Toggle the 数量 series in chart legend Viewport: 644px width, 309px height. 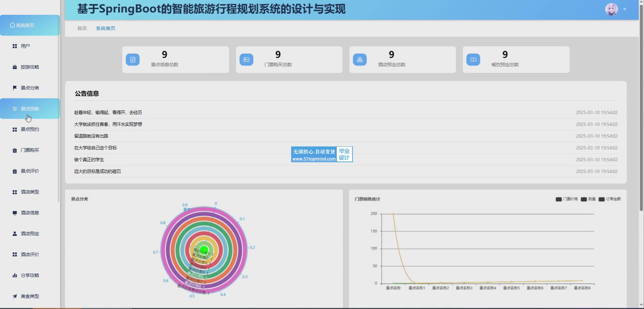(588, 199)
